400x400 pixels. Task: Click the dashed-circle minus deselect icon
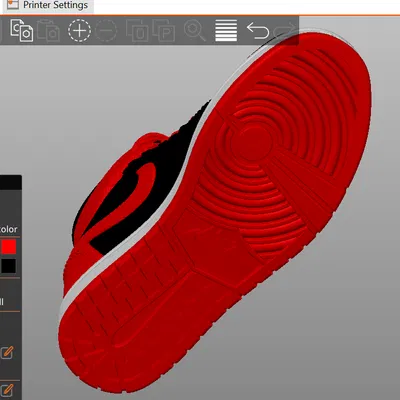coord(106,31)
